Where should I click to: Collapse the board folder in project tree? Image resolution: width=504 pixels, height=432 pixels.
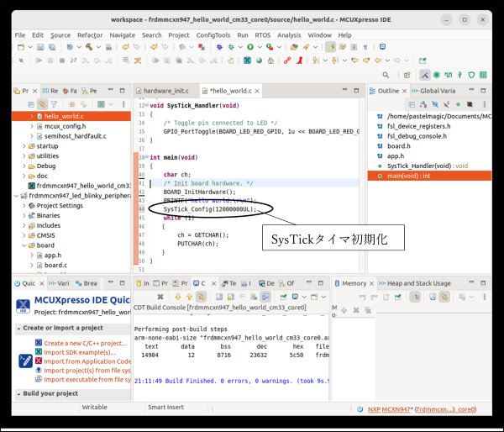point(22,245)
